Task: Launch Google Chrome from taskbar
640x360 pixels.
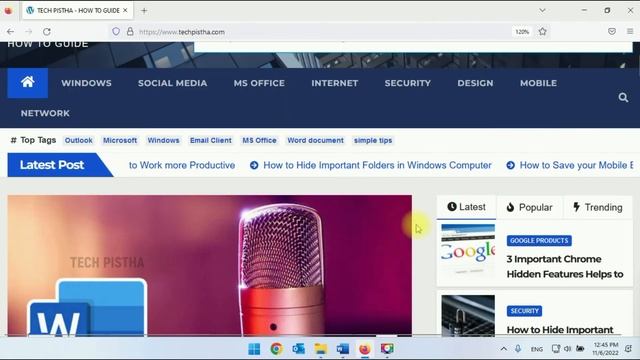Action: [276, 349]
